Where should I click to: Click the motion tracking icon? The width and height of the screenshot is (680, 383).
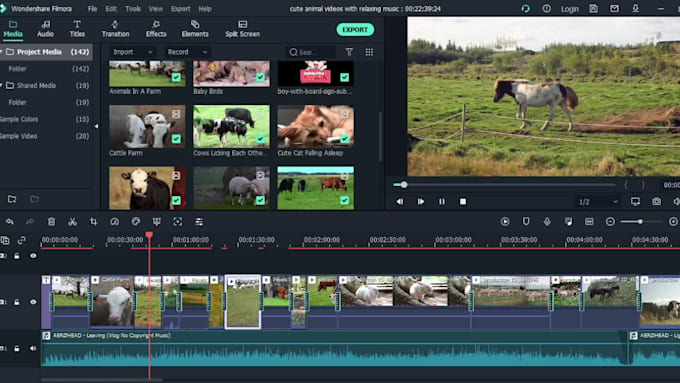(178, 222)
